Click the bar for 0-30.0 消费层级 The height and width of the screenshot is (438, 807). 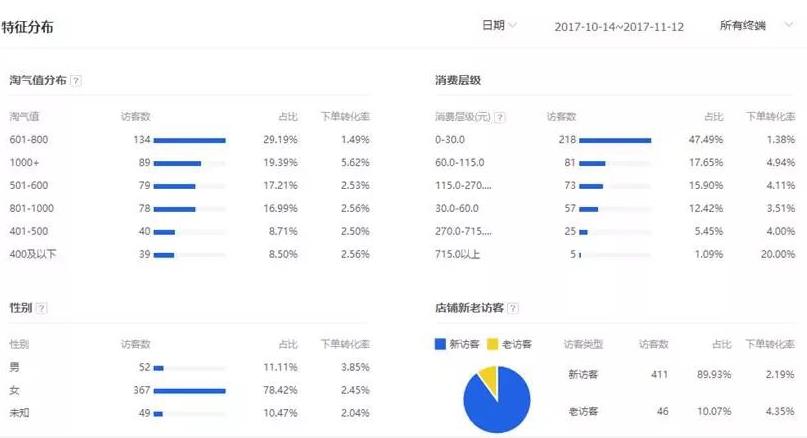pyautogui.click(x=614, y=140)
